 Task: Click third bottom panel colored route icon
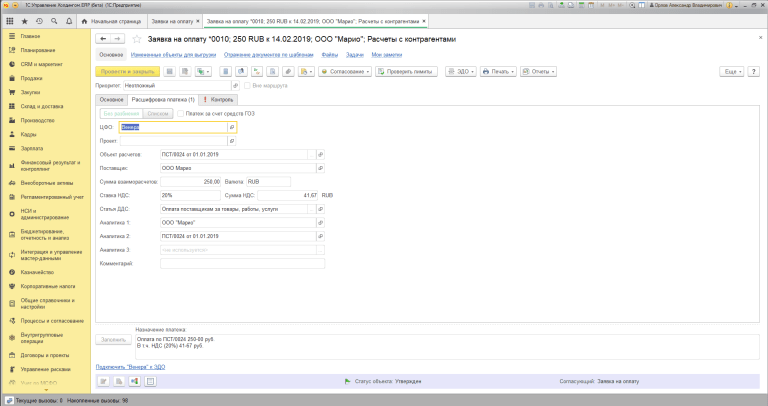click(x=135, y=381)
